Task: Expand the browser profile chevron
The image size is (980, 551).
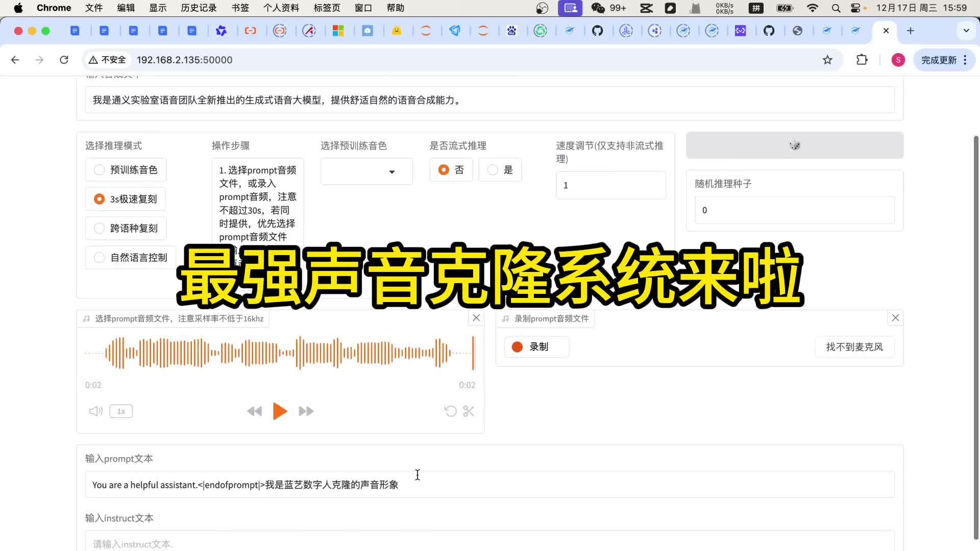Action: pos(966,31)
